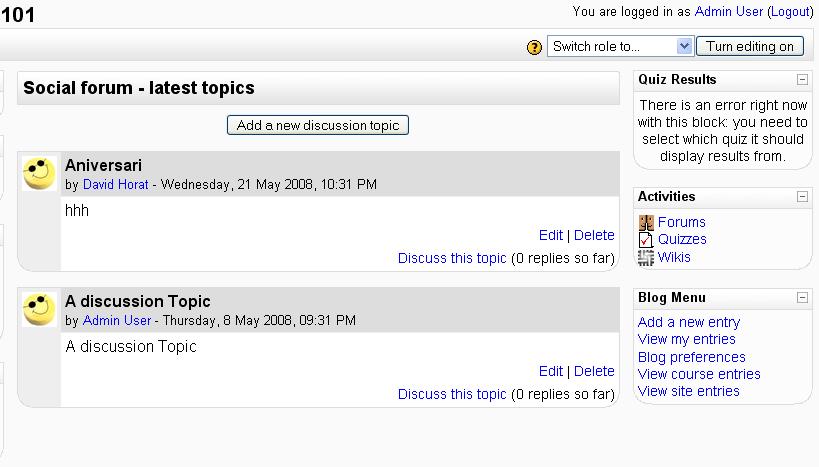Click the Logout link
The width and height of the screenshot is (819, 467).
(790, 11)
